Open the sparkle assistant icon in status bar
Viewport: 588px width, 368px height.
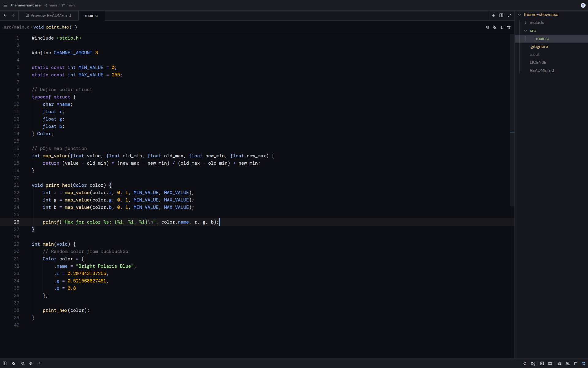pos(13,363)
